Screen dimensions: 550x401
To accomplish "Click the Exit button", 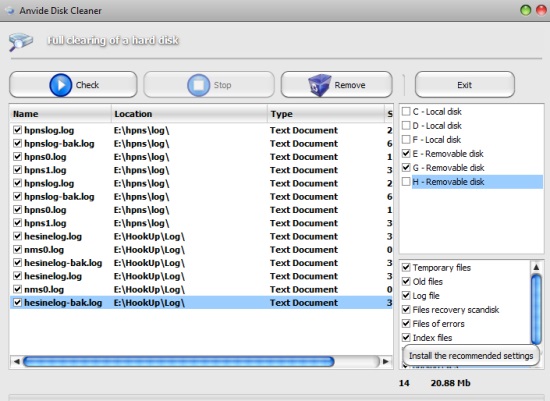I will [x=465, y=85].
